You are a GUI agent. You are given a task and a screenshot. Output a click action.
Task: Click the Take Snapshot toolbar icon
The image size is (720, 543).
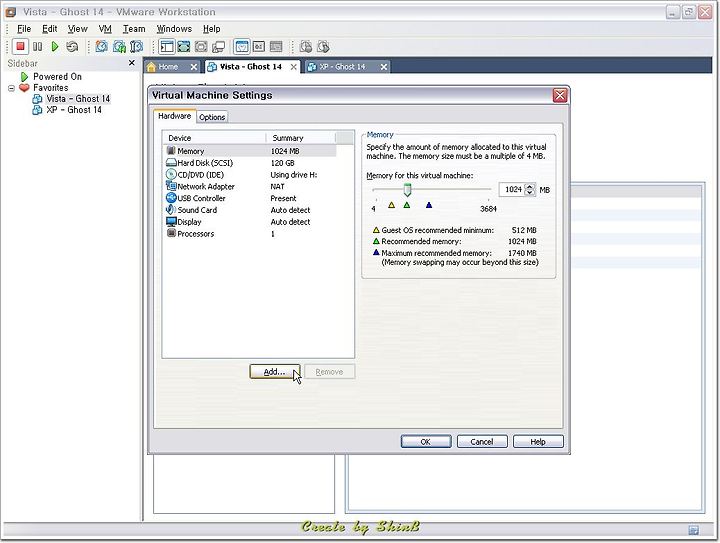[x=101, y=46]
